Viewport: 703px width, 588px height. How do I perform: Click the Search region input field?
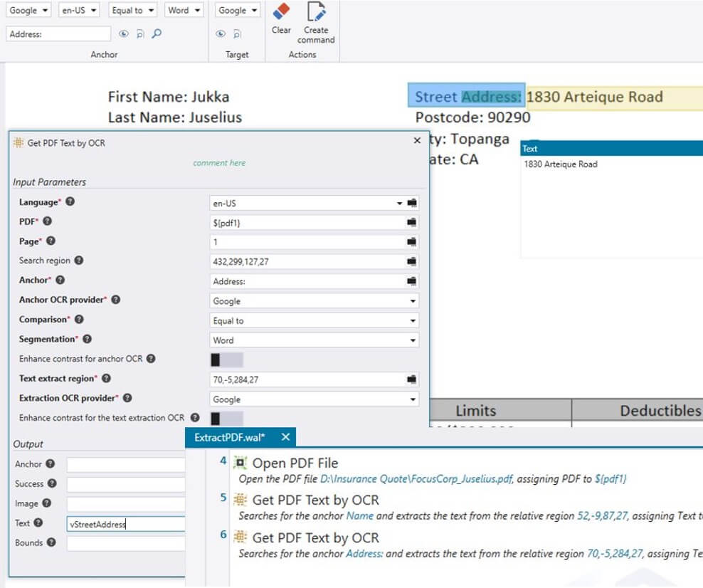pos(308,261)
